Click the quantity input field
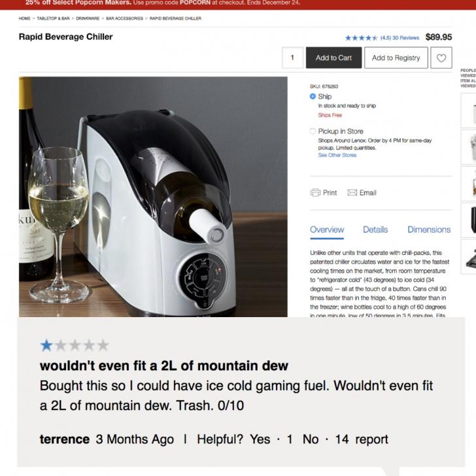 (292, 58)
